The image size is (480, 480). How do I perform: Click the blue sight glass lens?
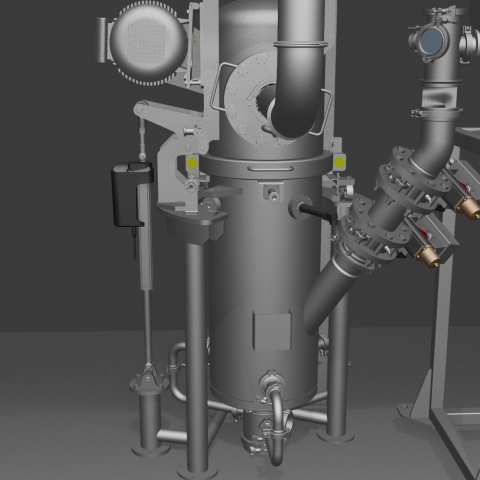(432, 42)
